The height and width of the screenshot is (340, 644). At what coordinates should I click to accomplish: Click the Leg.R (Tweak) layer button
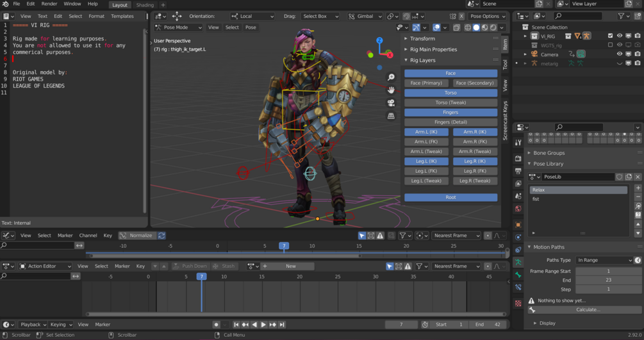click(x=475, y=181)
